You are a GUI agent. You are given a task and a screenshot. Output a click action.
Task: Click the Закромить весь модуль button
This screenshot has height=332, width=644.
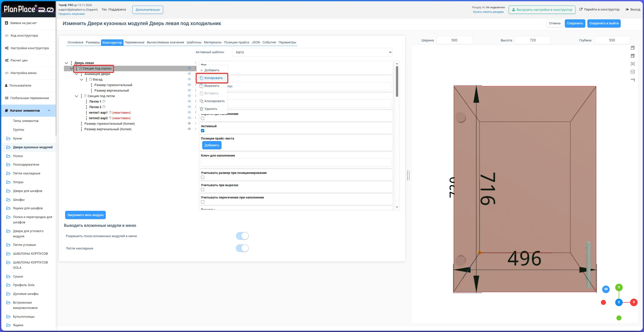coord(85,215)
